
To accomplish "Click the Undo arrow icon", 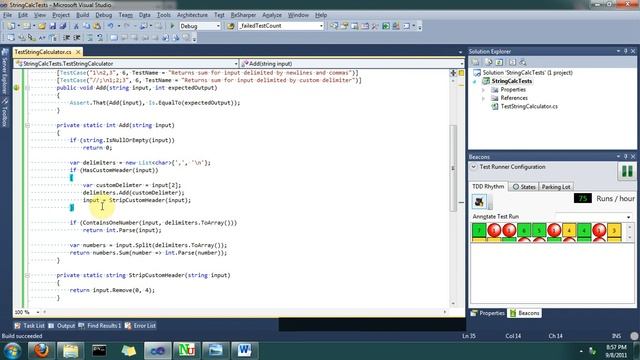I will [x=110, y=26].
